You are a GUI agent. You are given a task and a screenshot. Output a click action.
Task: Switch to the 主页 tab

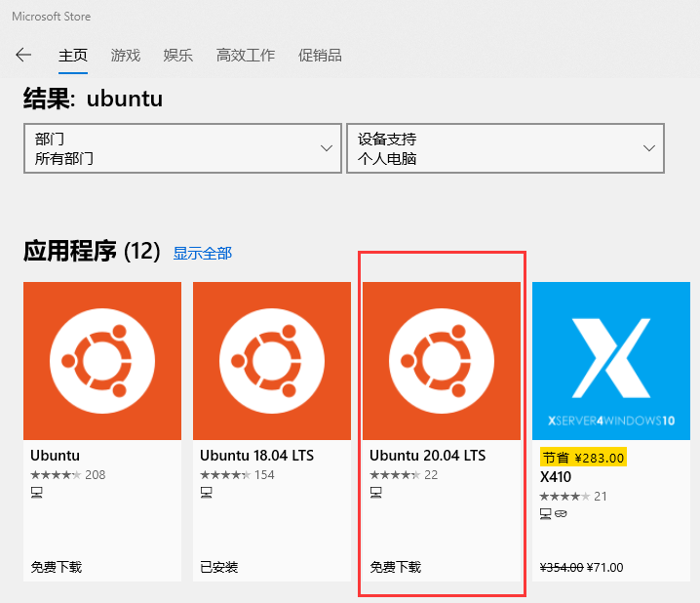pos(73,55)
